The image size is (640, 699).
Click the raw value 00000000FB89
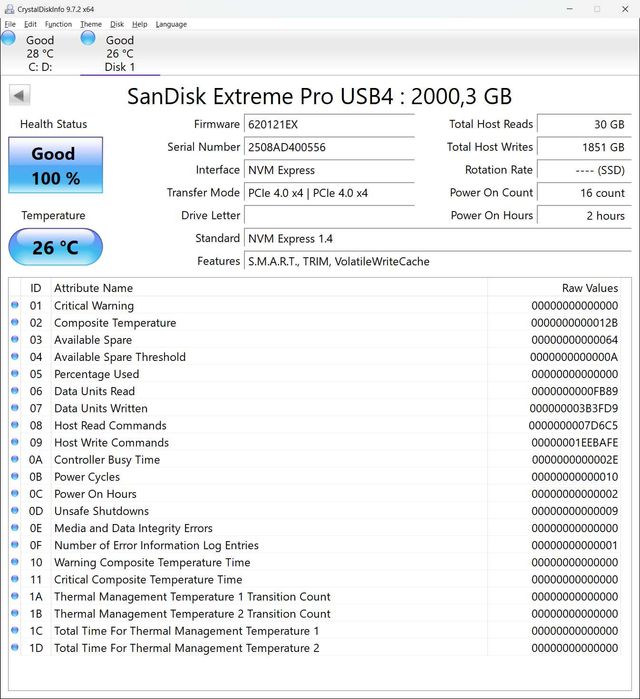pyautogui.click(x=574, y=391)
